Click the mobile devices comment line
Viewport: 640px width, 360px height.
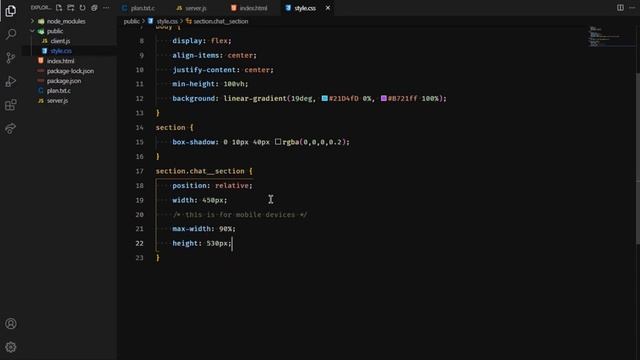coord(240,215)
